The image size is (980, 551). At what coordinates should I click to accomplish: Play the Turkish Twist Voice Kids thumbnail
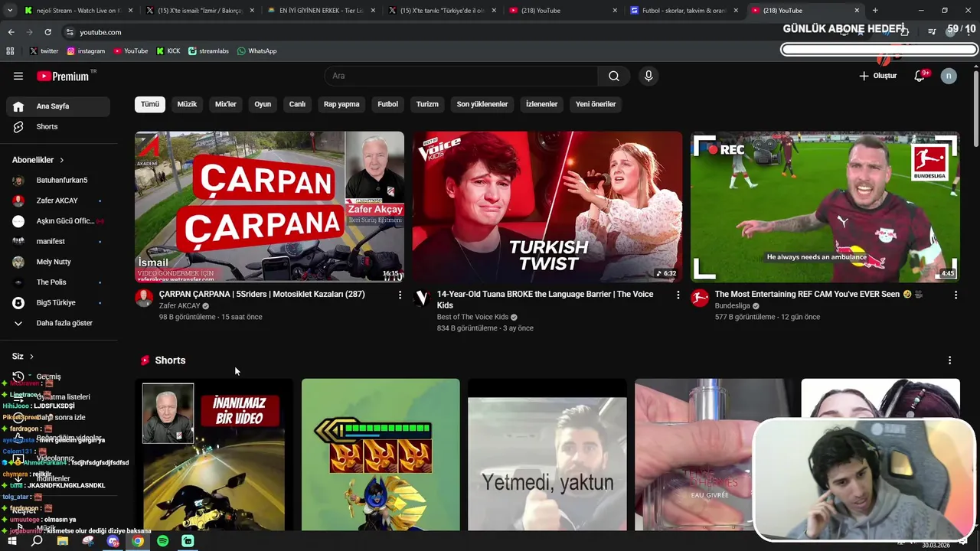[x=547, y=207]
